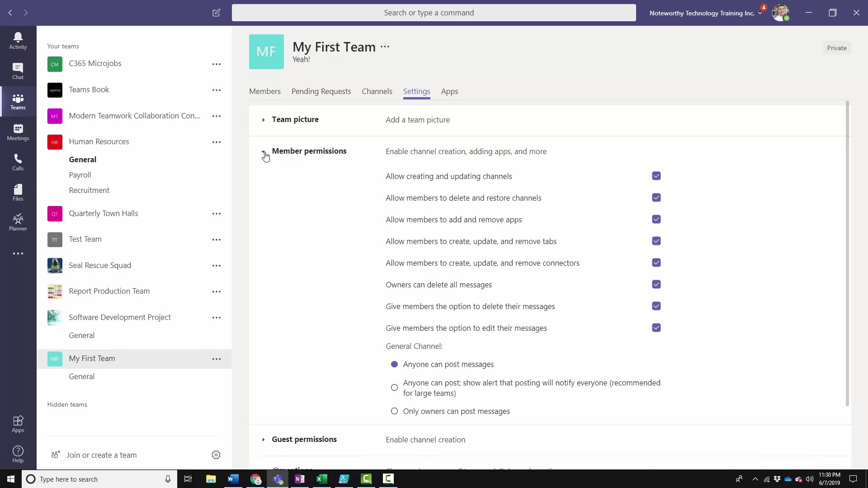
Task: Collapse the Member permissions section
Action: pyautogui.click(x=264, y=151)
